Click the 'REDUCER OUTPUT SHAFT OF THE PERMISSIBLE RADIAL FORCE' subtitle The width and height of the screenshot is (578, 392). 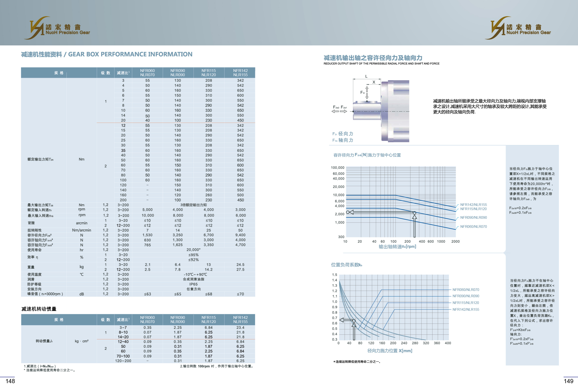(x=381, y=64)
